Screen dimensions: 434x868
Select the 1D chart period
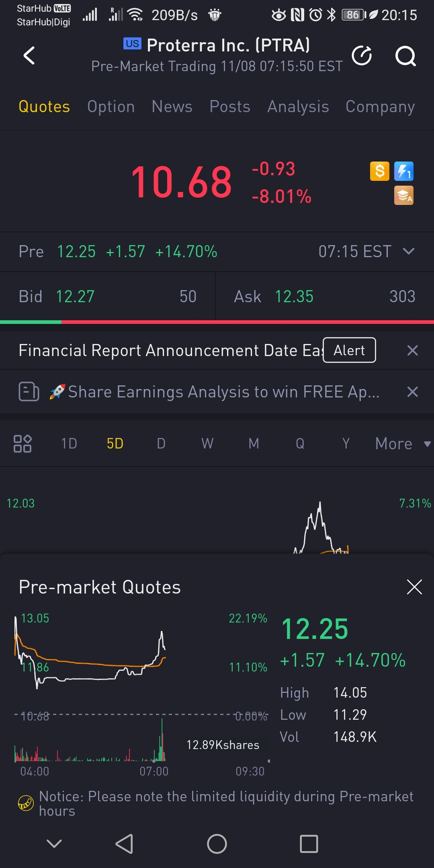click(x=69, y=444)
